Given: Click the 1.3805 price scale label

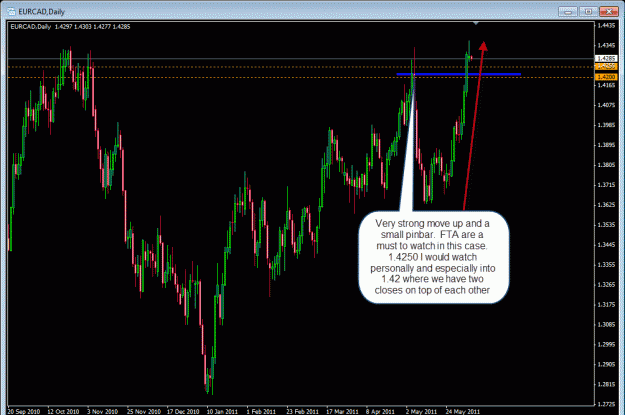Looking at the screenshot, I should click(x=606, y=165).
